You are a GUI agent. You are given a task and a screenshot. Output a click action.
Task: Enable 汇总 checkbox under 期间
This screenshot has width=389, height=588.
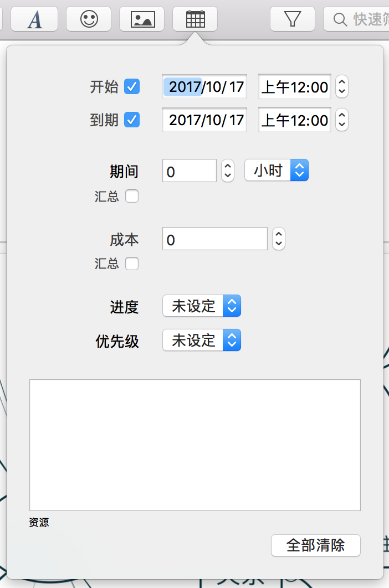[x=132, y=196]
